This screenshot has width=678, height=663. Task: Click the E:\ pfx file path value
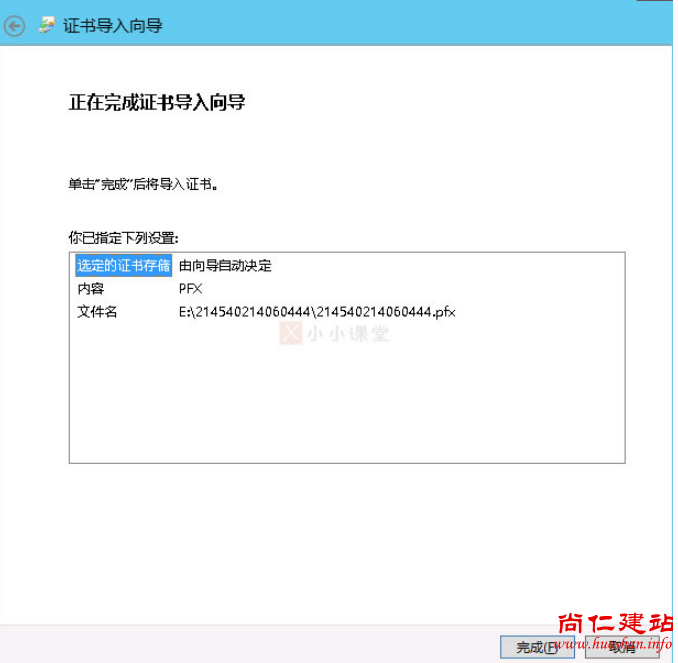pyautogui.click(x=316, y=311)
